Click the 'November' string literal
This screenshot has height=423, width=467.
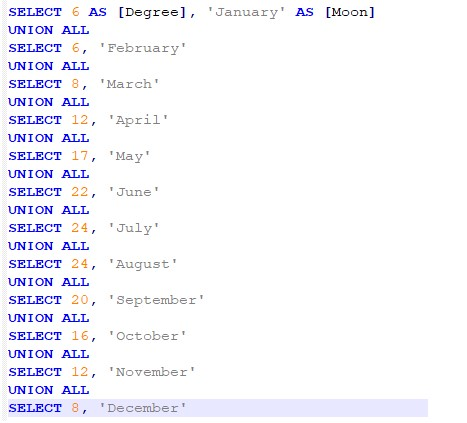pos(152,372)
